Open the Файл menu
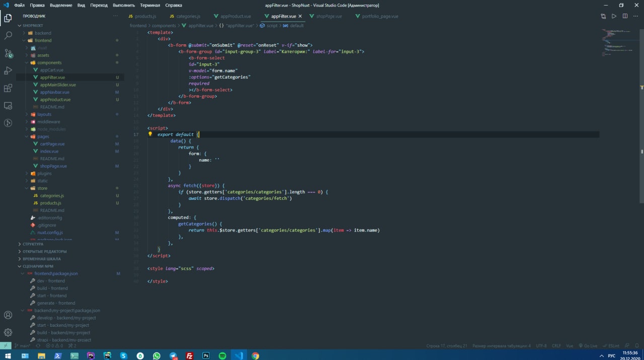This screenshot has width=644, height=360. pos(19,5)
